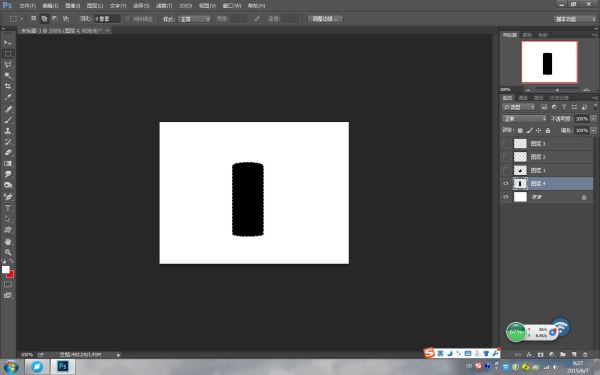Image resolution: width=600 pixels, height=375 pixels.
Task: Click the Delete layer trash icon
Action: [x=585, y=355]
